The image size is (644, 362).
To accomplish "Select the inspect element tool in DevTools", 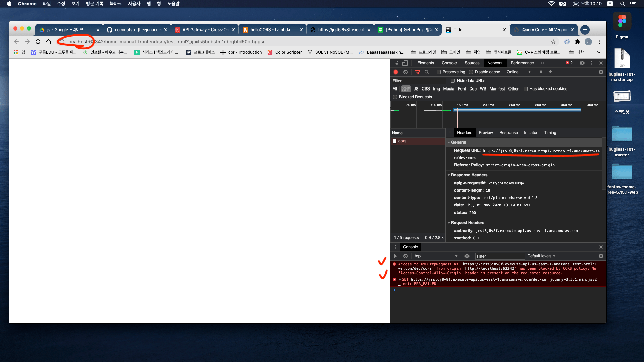I will tap(396, 63).
